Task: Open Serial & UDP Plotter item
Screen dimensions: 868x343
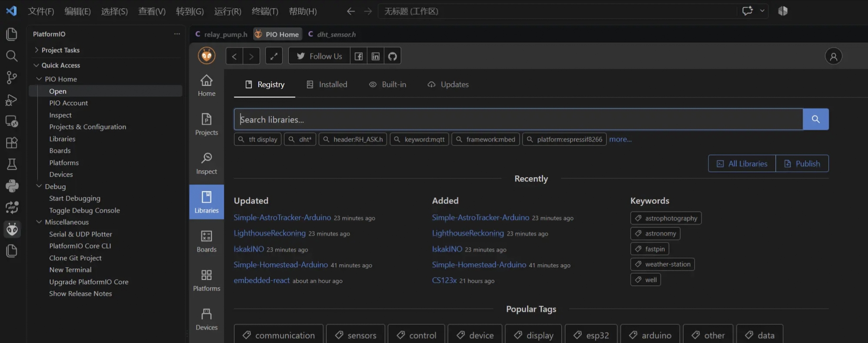Action: point(80,234)
